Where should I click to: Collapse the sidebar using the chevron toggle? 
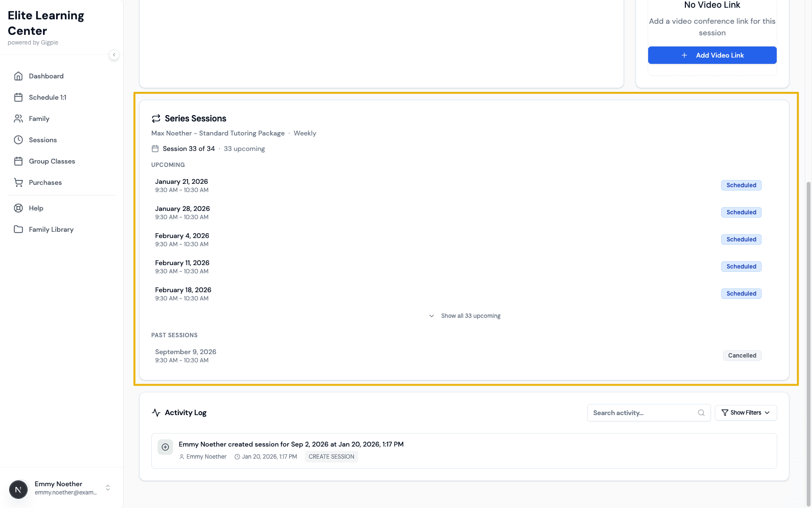click(x=114, y=55)
